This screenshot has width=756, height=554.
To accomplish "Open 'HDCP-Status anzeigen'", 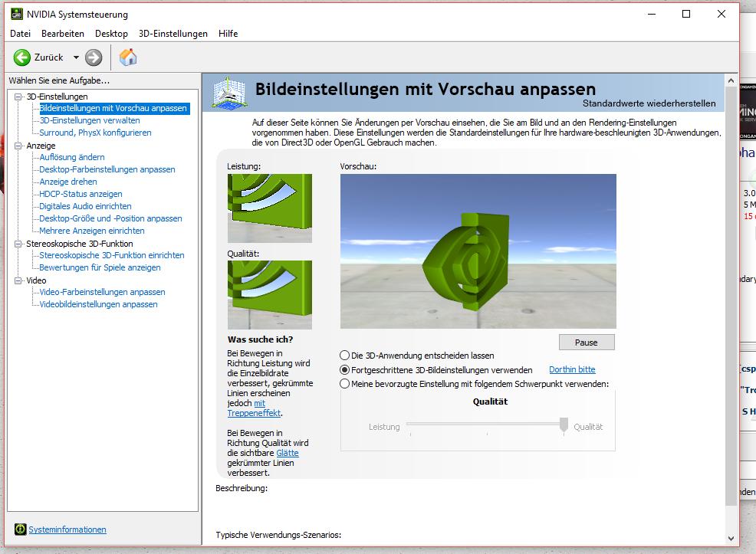I will point(81,194).
